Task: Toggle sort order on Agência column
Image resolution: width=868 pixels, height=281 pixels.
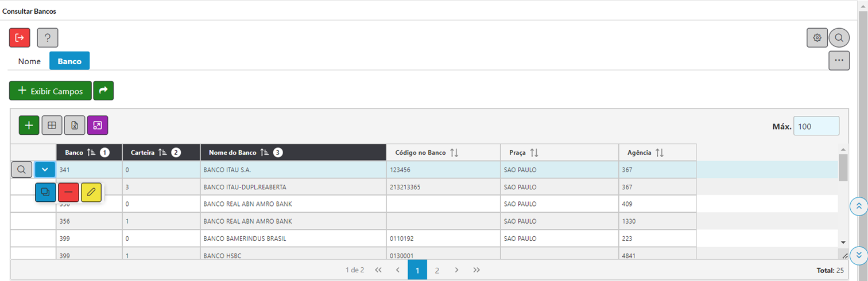Action: point(660,153)
